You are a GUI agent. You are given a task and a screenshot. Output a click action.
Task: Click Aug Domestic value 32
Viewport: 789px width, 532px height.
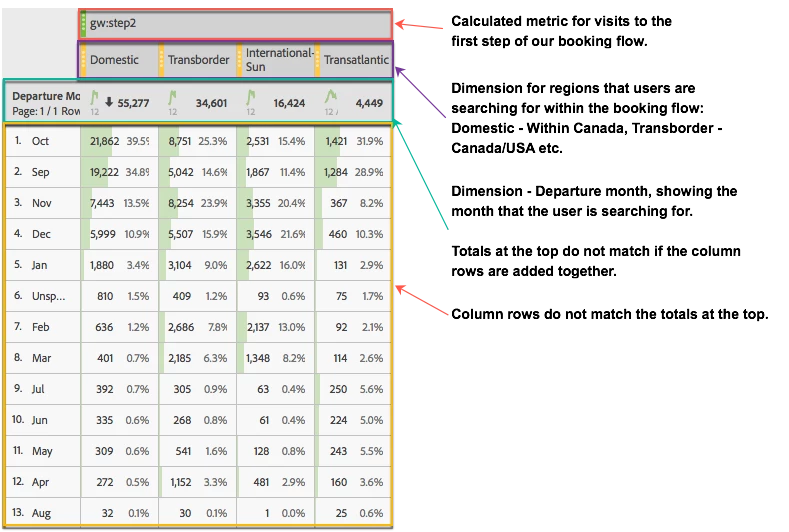coord(107,513)
